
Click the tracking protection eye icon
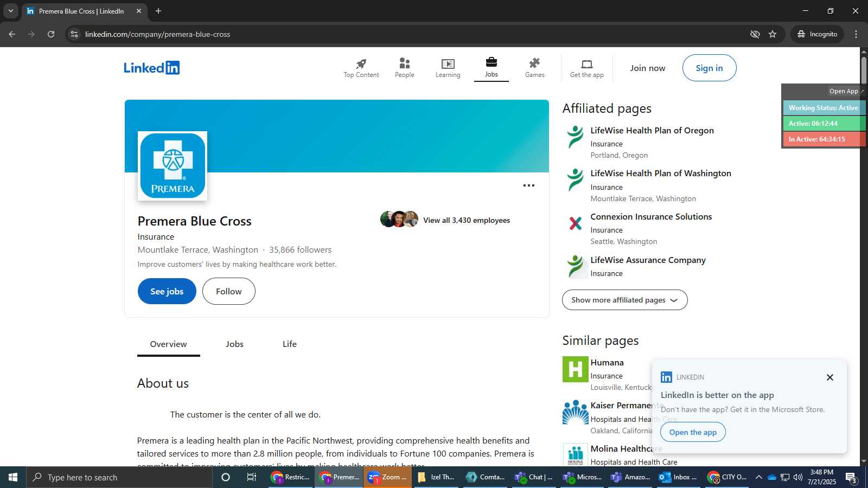tap(755, 34)
